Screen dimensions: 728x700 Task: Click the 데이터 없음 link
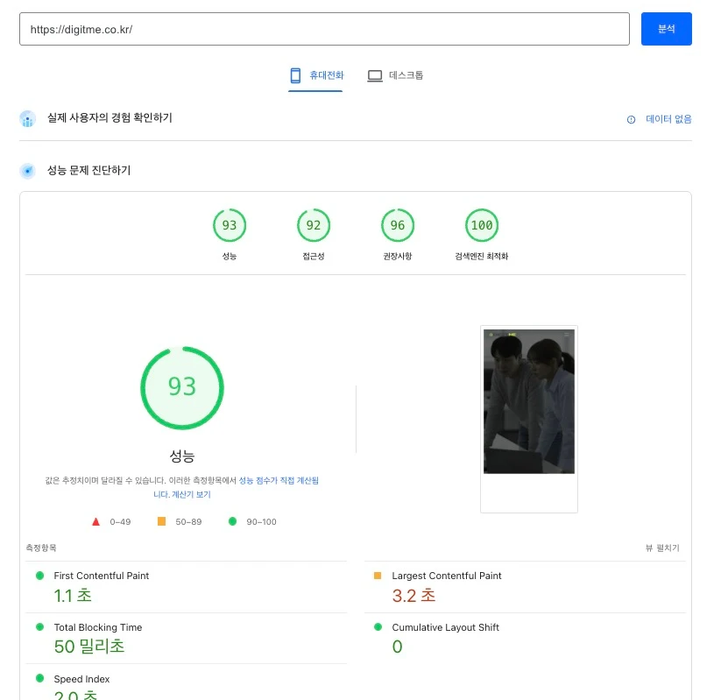coord(668,118)
